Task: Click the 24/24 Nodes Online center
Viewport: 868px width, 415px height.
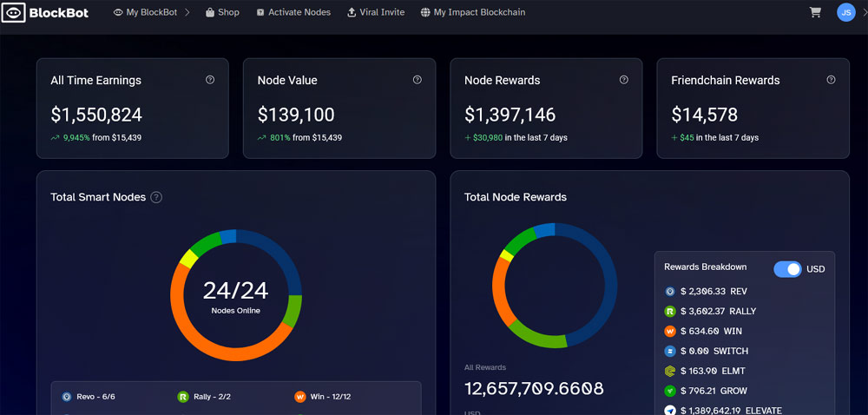Action: [236, 296]
